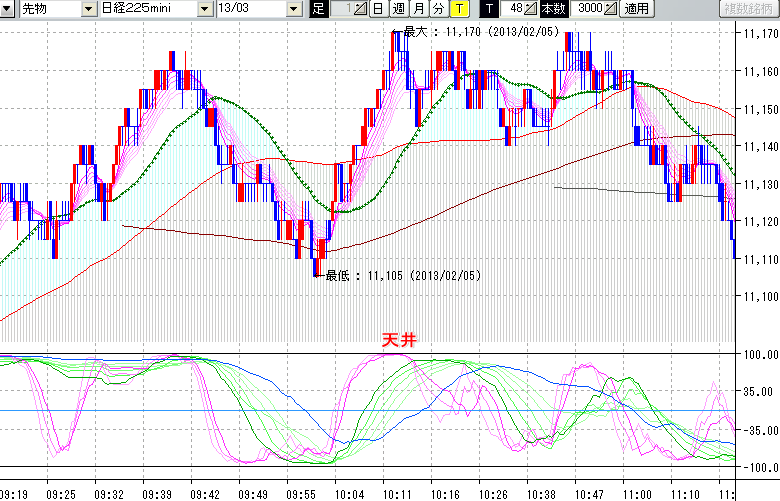Switch to the 週 weekly timeframe
780x501 pixels.
point(398,9)
